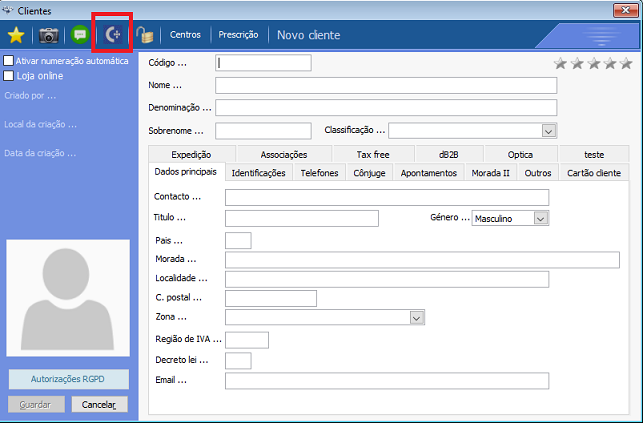Click the first rating star
This screenshot has width=643, height=423.
tap(561, 63)
